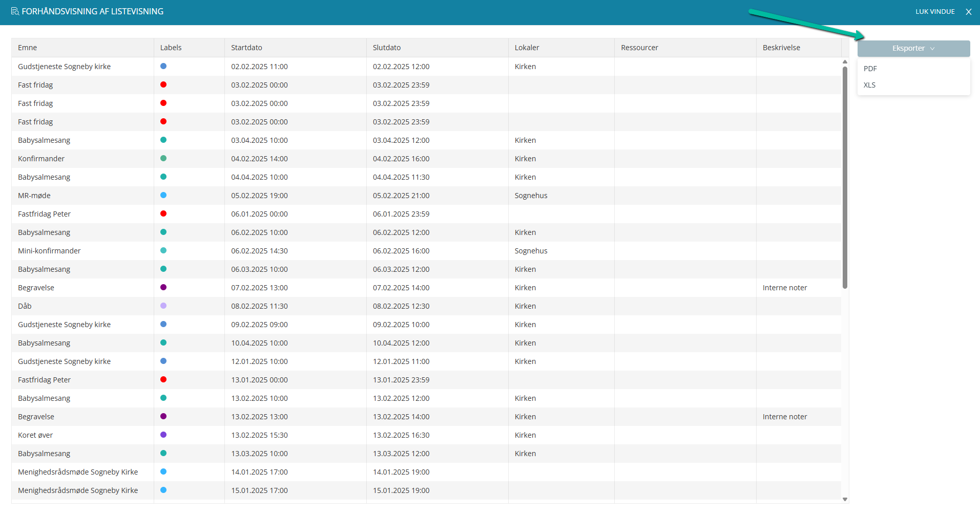This screenshot has width=980, height=515.
Task: Click green label dot for Konfirmander
Action: (163, 158)
